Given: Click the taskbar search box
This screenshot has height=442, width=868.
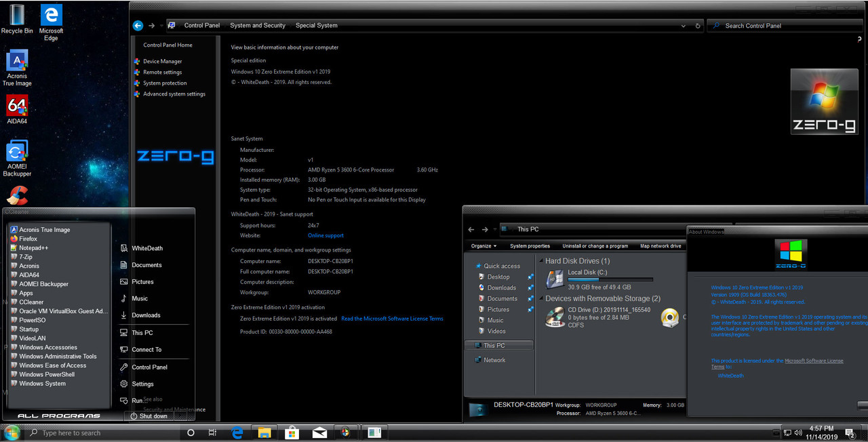Looking at the screenshot, I should pos(102,433).
